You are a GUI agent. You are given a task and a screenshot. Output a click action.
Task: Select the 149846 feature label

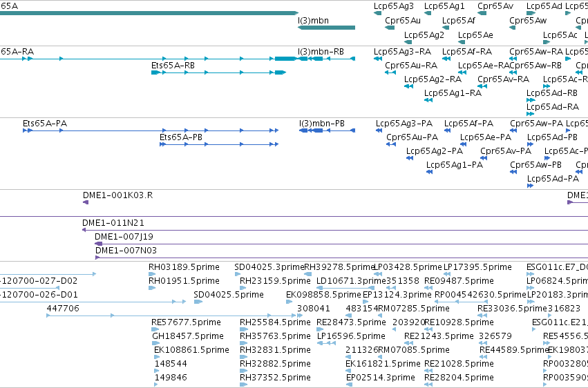(x=171, y=378)
